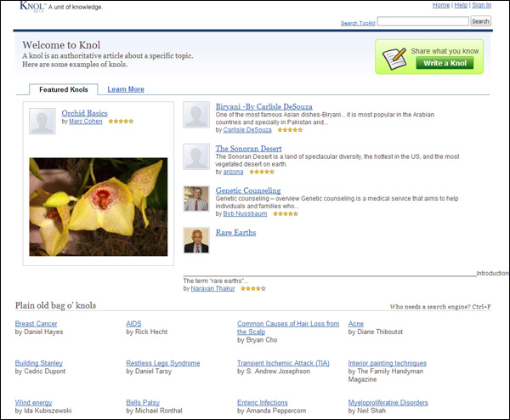Click the notepad pencil icon
The width and height of the screenshot is (510, 420).
pos(394,57)
